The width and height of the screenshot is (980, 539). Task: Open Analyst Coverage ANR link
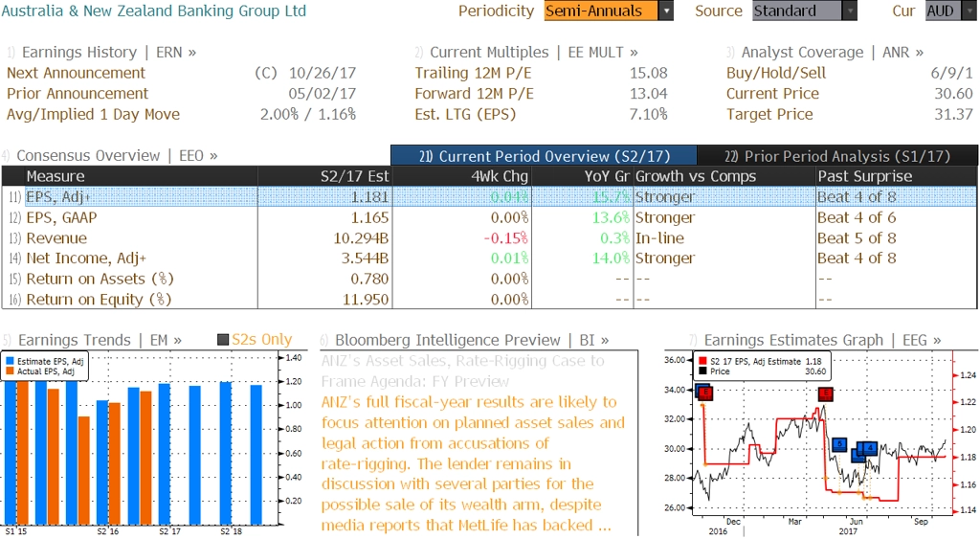[x=833, y=53]
